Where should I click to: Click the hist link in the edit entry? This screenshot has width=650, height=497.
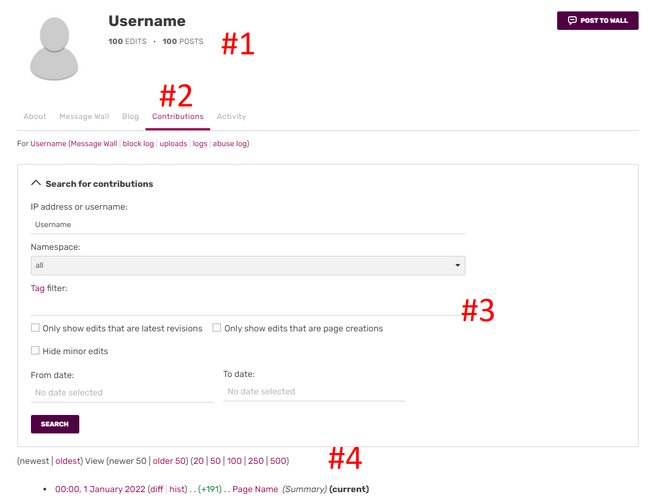[177, 489]
